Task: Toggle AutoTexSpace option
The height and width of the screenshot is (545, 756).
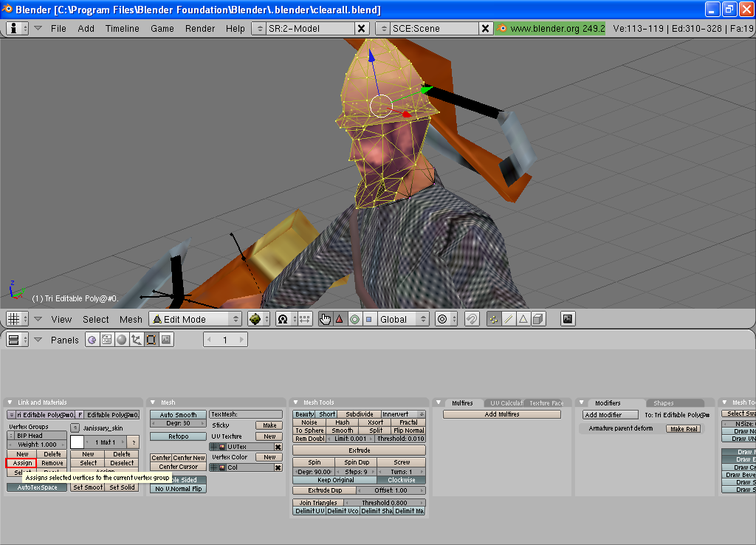Action: [37, 487]
